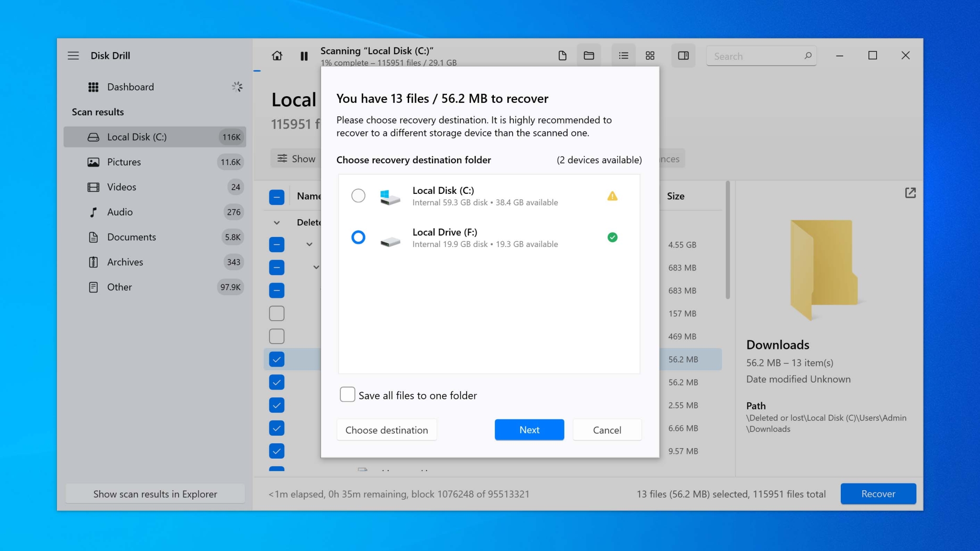980x551 pixels.
Task: Click the Next button to proceed
Action: [529, 429]
